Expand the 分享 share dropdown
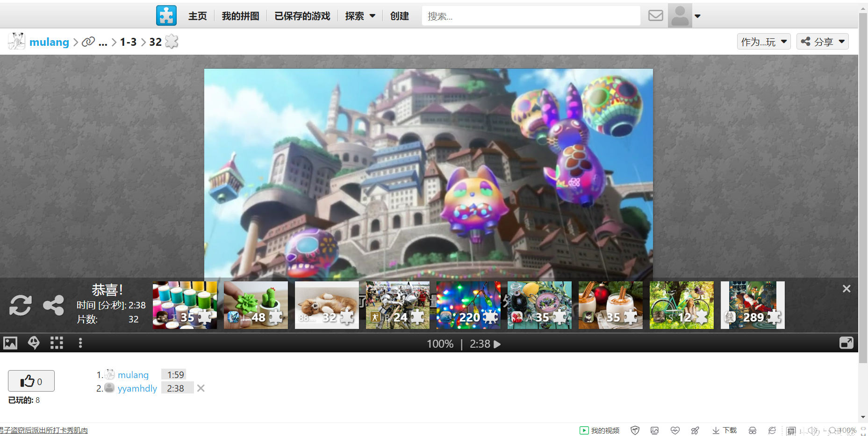The image size is (868, 436). point(822,42)
